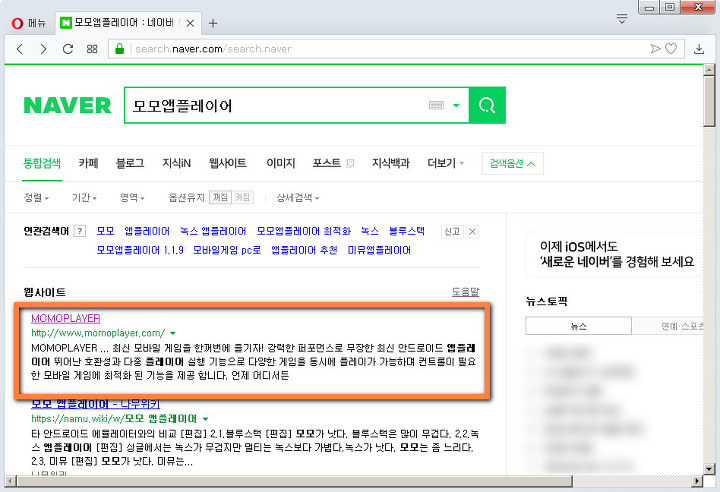720x492 pixels.
Task: Open the MOMOPLAYER result title
Action: (66, 318)
